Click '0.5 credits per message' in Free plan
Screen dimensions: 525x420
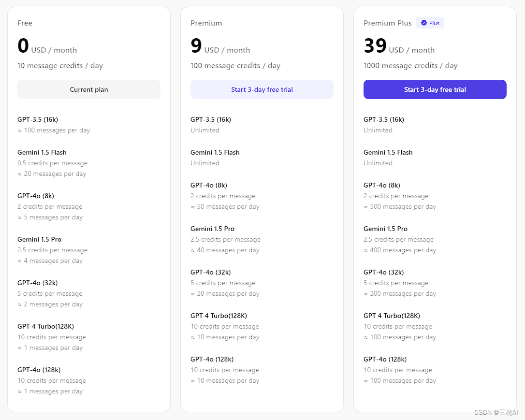53,163
